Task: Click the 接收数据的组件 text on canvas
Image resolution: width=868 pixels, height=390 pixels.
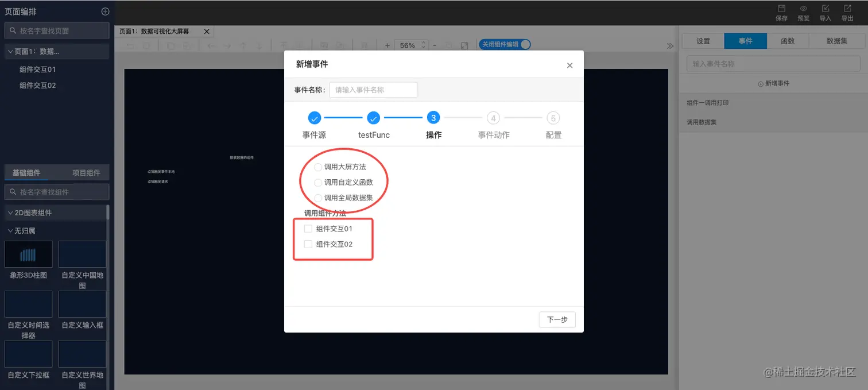Action: [x=242, y=157]
